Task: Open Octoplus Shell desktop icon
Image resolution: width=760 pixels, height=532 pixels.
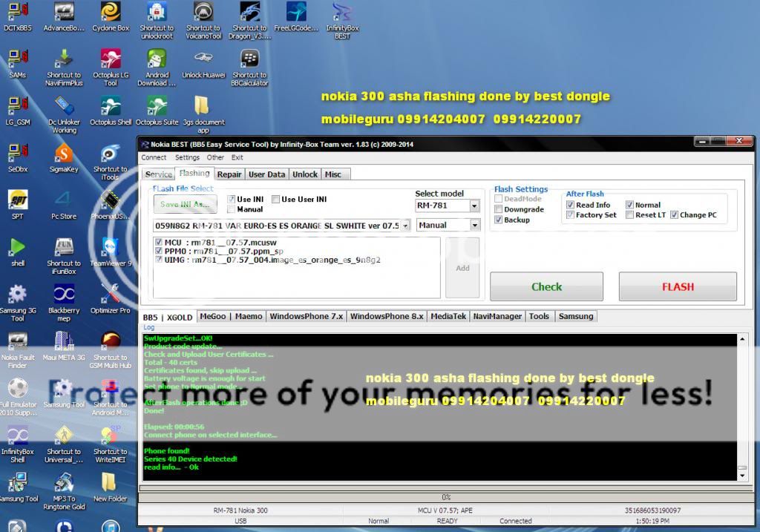Action: pos(111,111)
